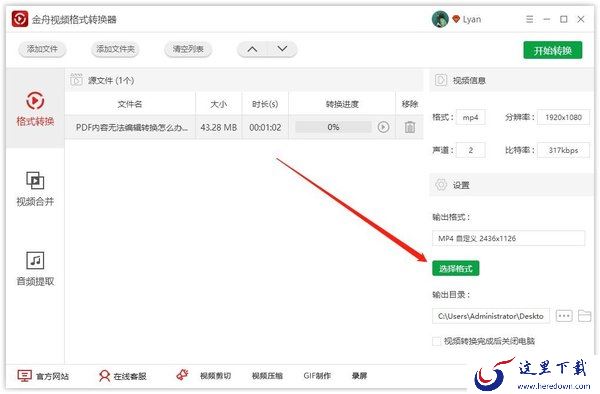Click the 43.28 MB size cell
The image size is (600, 394).
click(218, 127)
